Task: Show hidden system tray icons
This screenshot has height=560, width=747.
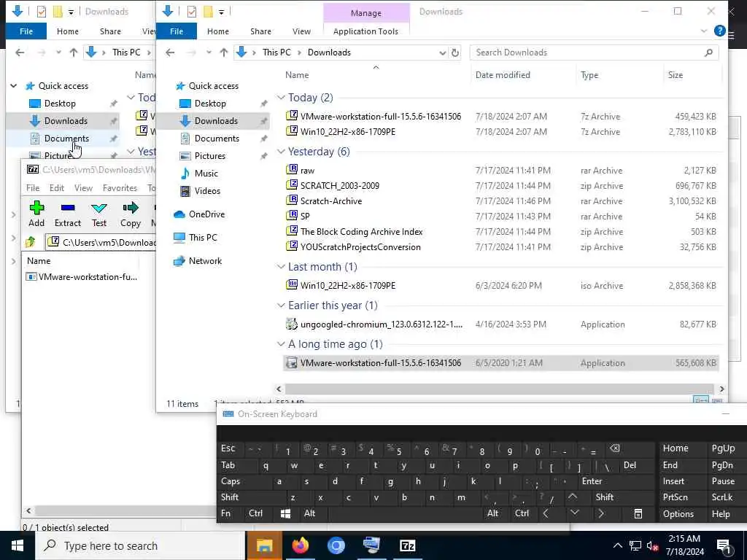Action: click(617, 545)
